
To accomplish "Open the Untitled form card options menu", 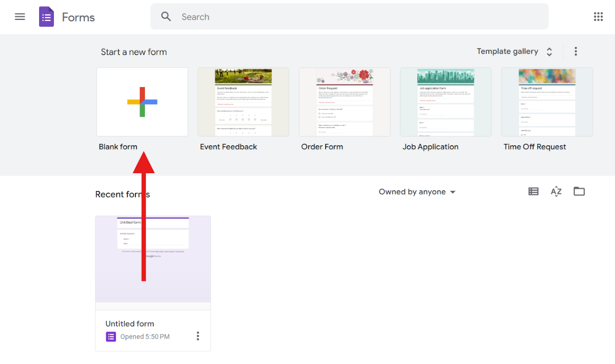I will point(198,336).
